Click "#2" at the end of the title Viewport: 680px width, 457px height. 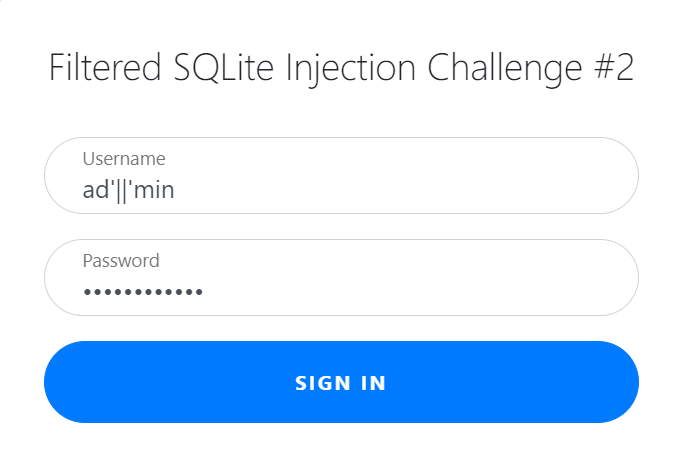coord(610,69)
